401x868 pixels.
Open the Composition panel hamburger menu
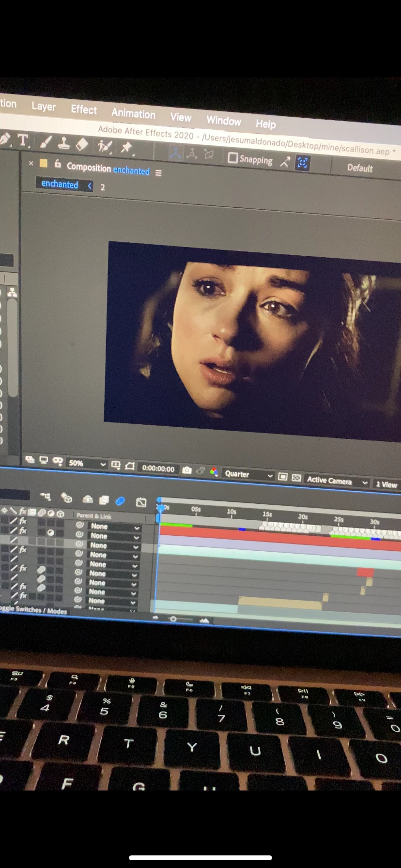158,173
